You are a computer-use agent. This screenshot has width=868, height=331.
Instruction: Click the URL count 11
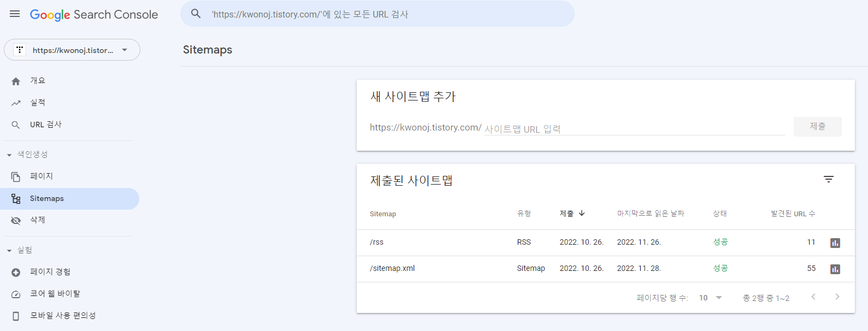tap(811, 242)
